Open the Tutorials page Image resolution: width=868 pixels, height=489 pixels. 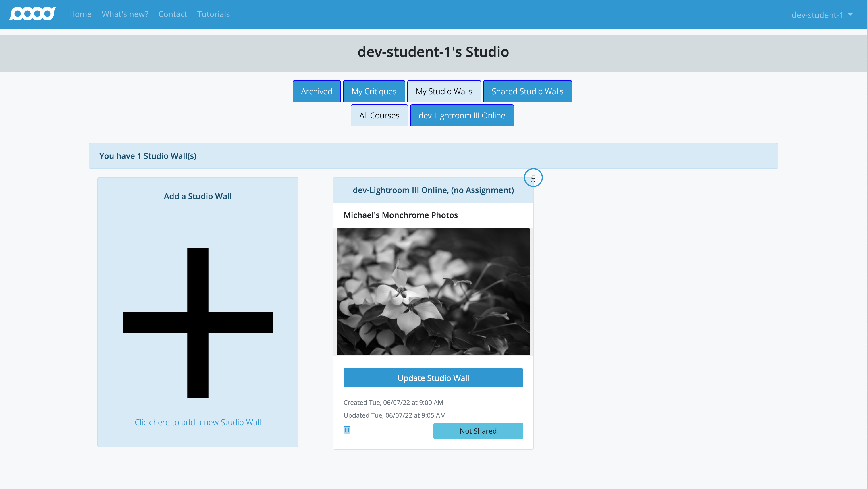tap(213, 14)
